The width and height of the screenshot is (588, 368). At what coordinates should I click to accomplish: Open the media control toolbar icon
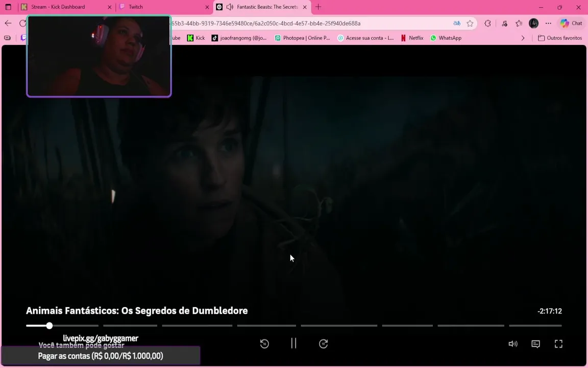tap(504, 24)
